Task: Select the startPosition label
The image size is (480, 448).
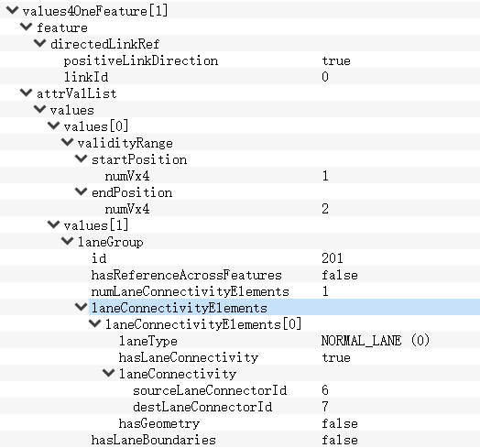Action: coord(139,159)
